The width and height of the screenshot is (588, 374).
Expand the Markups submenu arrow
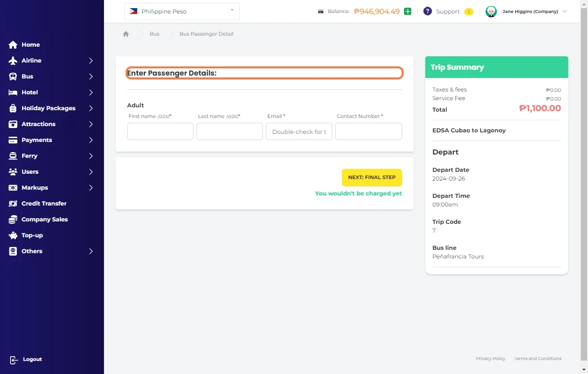91,188
